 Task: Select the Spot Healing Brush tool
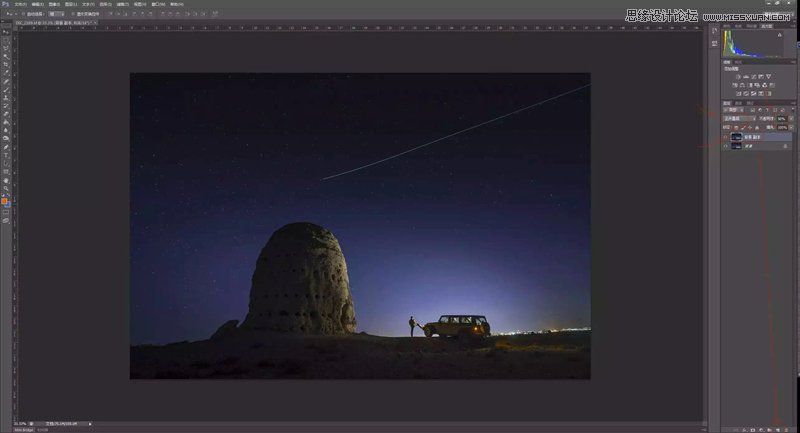coord(6,82)
